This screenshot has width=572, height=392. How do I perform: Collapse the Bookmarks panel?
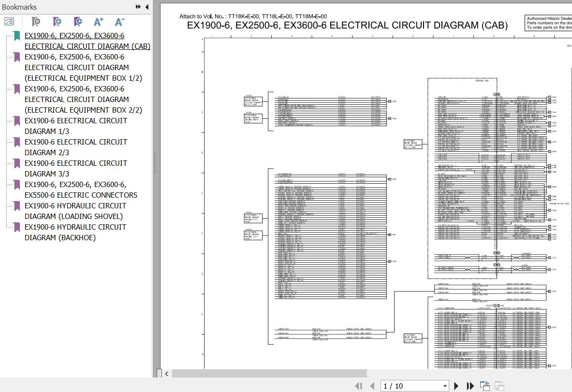147,7
